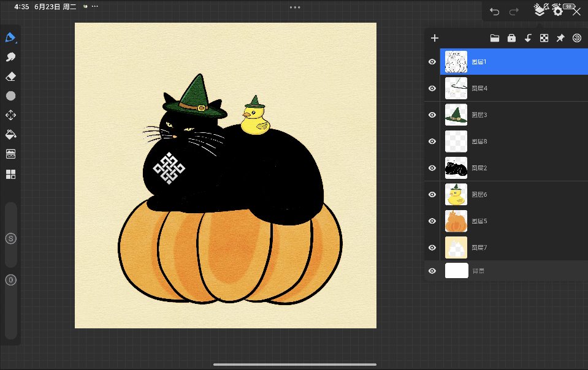Select the 图层5 pumpkin thumbnail
Screen dimensions: 588x370
coord(456,221)
